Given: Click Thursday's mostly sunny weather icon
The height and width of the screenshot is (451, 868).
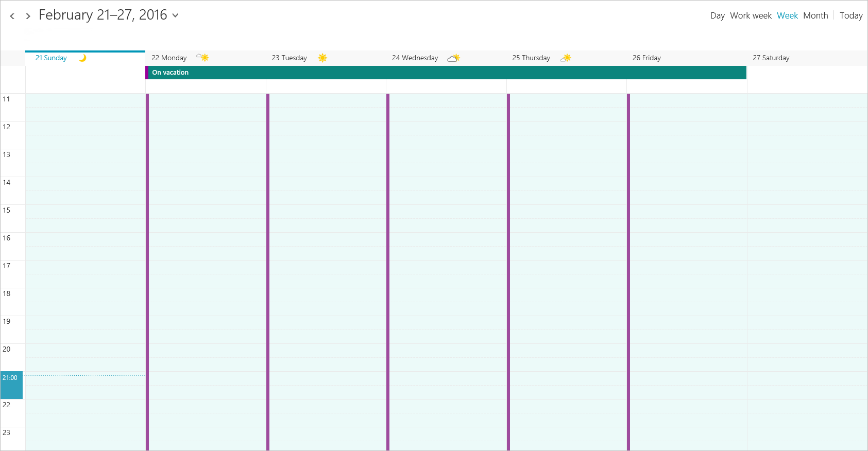Looking at the screenshot, I should click(566, 58).
